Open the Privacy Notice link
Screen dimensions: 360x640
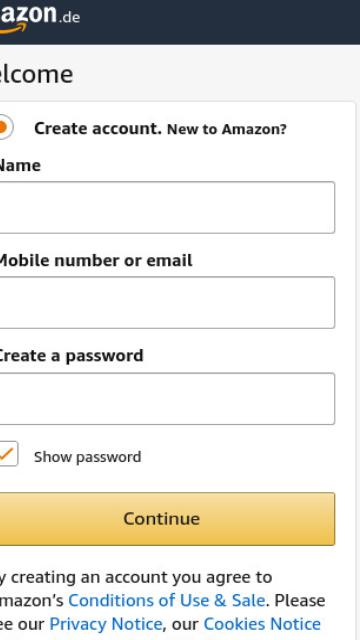(105, 624)
